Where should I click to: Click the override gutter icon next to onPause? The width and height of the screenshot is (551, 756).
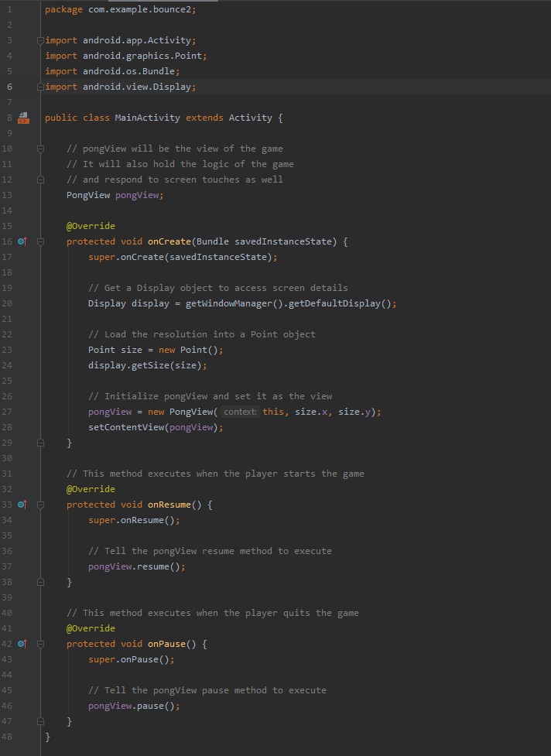(22, 644)
